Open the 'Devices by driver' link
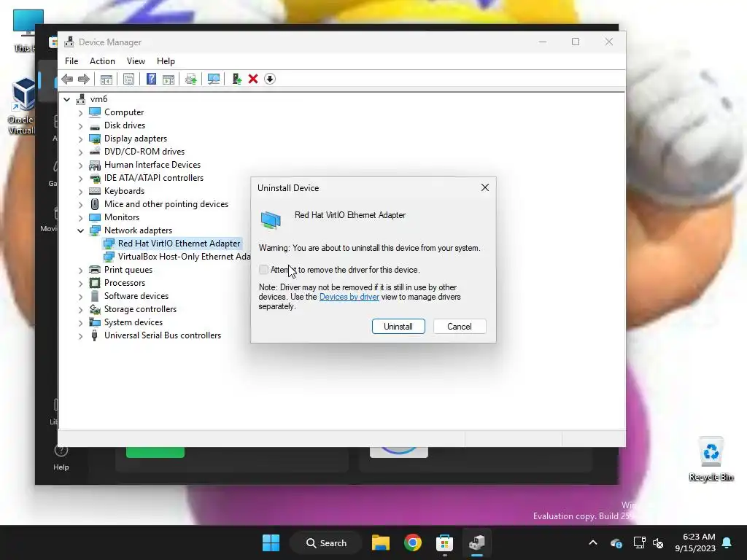Image resolution: width=747 pixels, height=560 pixels. point(349,297)
